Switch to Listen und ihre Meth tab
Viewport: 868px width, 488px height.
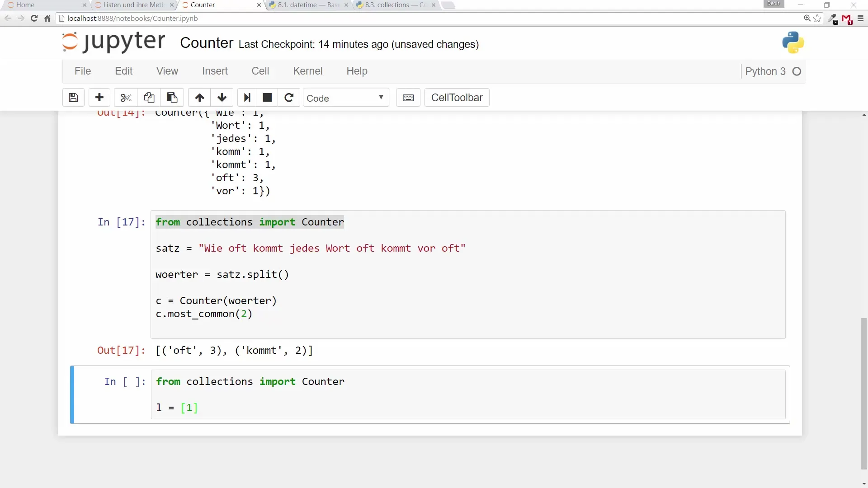click(x=134, y=5)
